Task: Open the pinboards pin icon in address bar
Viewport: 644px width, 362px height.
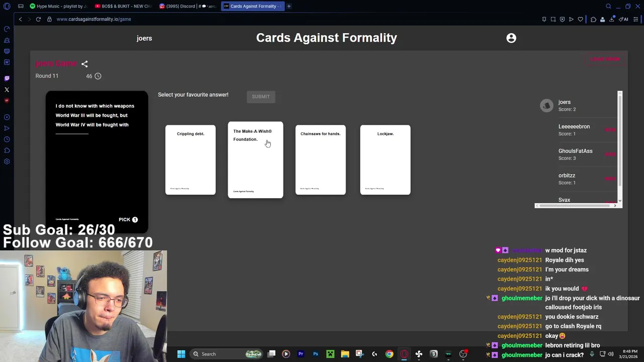Action: [544, 19]
